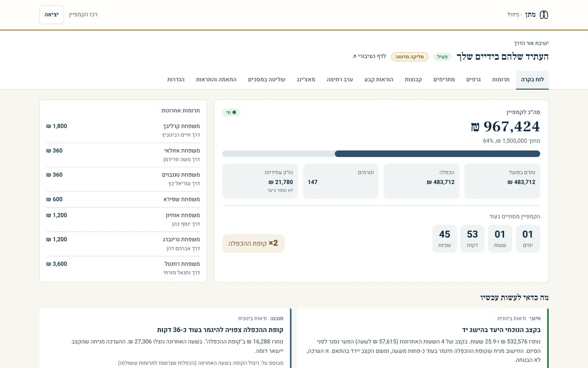The height and width of the screenshot is (368, 588).
Task: Open the מאצ'ינג tab
Action: (x=306, y=79)
